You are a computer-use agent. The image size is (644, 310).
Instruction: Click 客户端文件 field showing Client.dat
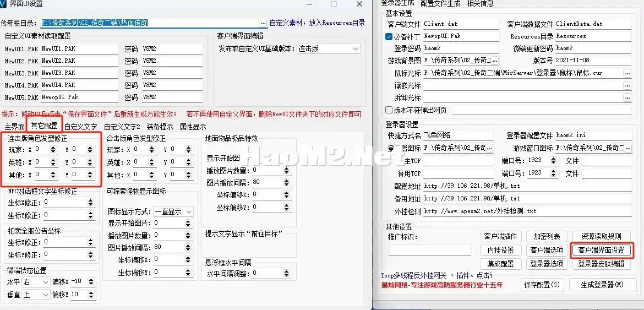click(x=461, y=24)
